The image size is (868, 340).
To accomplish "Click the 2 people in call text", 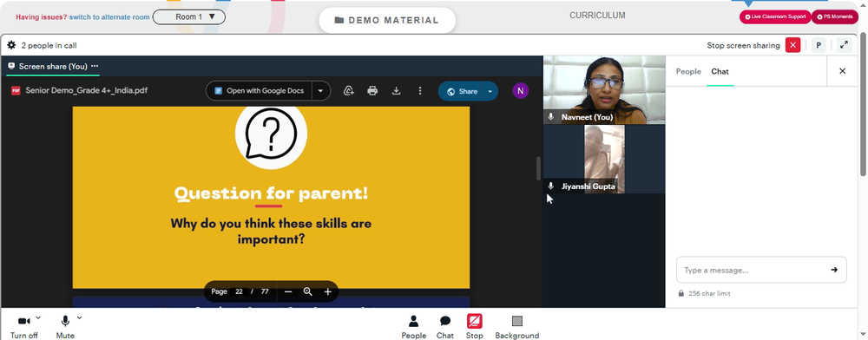I will 49,45.
